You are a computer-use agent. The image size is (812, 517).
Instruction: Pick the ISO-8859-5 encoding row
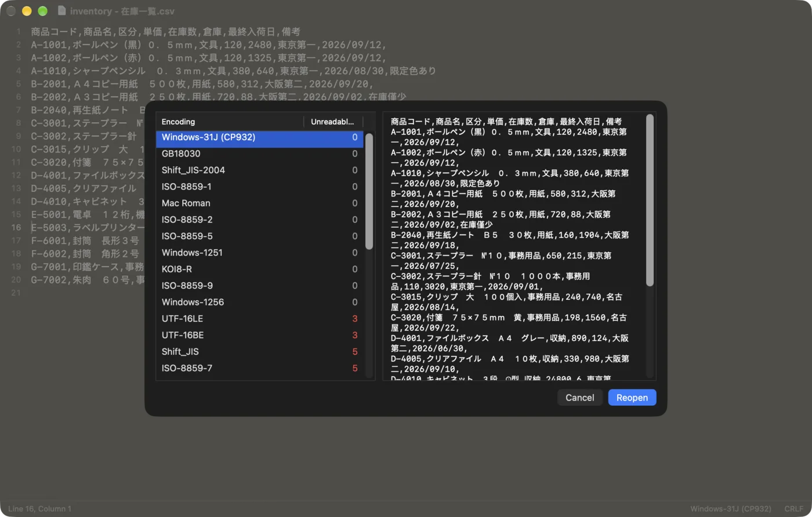(259, 236)
